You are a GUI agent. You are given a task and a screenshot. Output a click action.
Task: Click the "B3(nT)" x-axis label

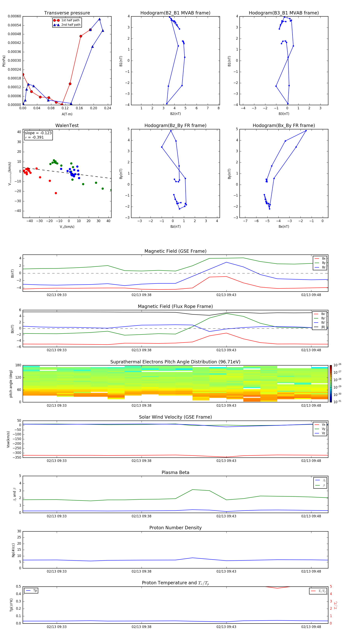click(284, 114)
